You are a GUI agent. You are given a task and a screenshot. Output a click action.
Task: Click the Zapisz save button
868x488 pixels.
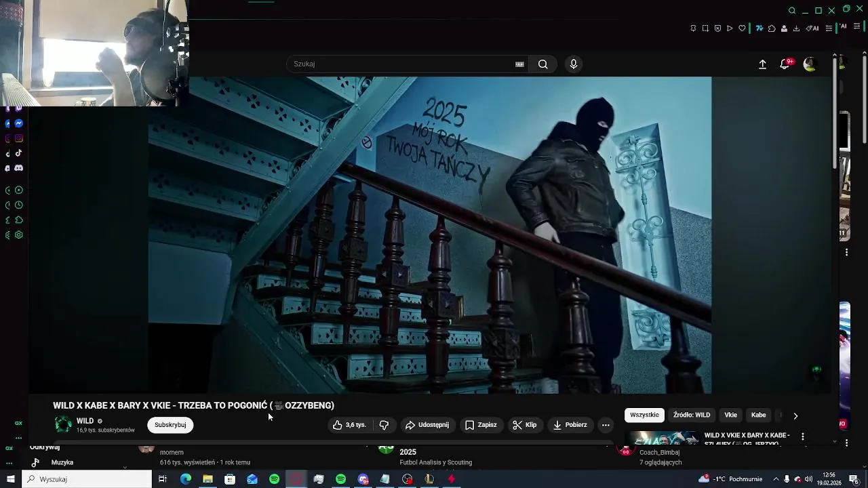pyautogui.click(x=481, y=425)
